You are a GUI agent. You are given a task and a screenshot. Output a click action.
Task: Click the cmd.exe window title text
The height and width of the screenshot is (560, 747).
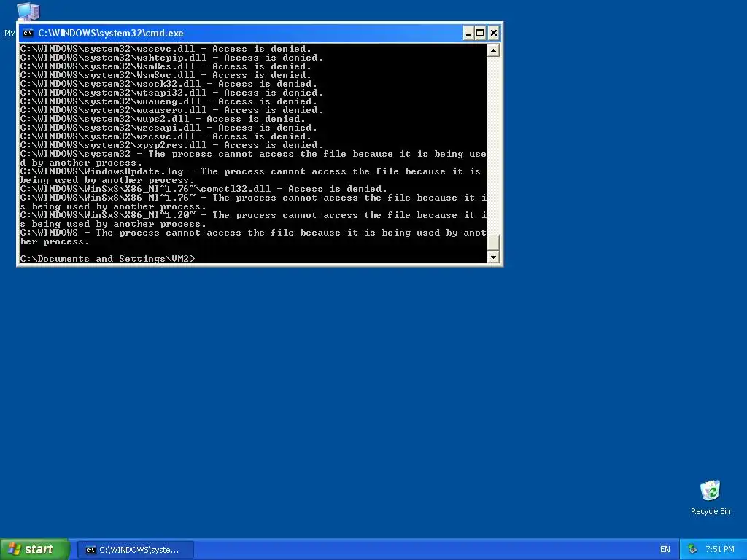pos(111,33)
